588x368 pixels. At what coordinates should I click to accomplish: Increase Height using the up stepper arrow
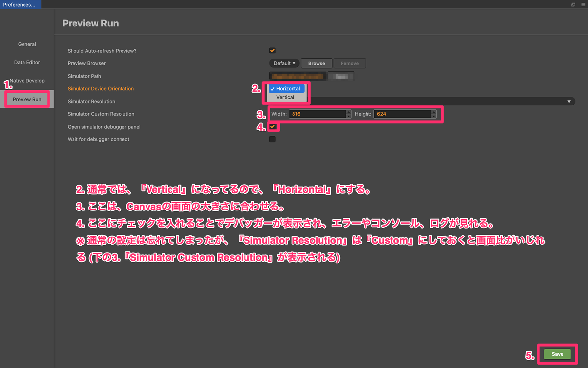[434, 112]
